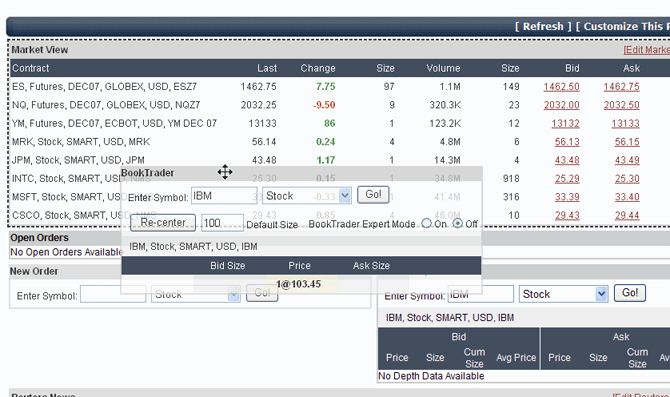Click the NQ futures bid 2032.00
Viewport: 670px width, 397px height.
click(561, 105)
